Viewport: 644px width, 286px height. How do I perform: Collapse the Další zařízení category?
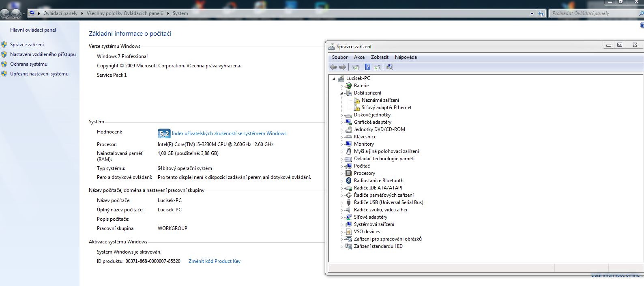(341, 93)
